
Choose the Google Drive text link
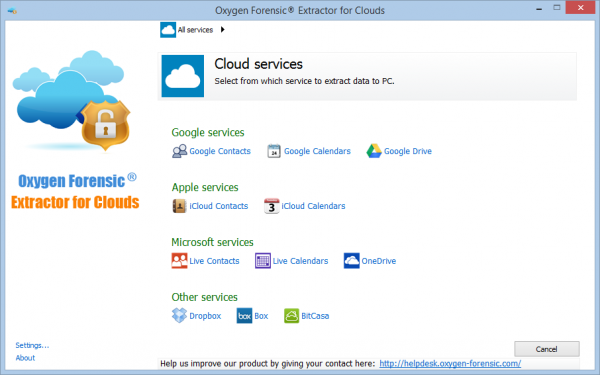click(x=408, y=151)
